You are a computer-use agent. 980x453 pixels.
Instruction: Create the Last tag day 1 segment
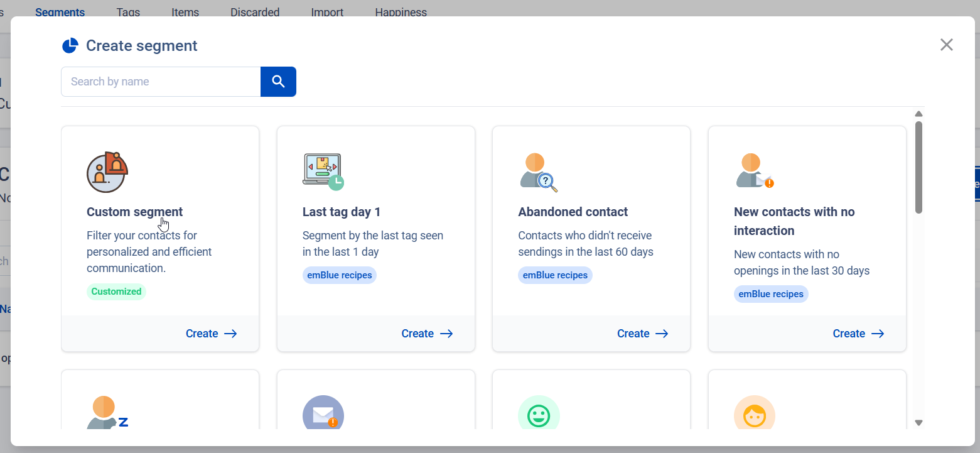427,334
